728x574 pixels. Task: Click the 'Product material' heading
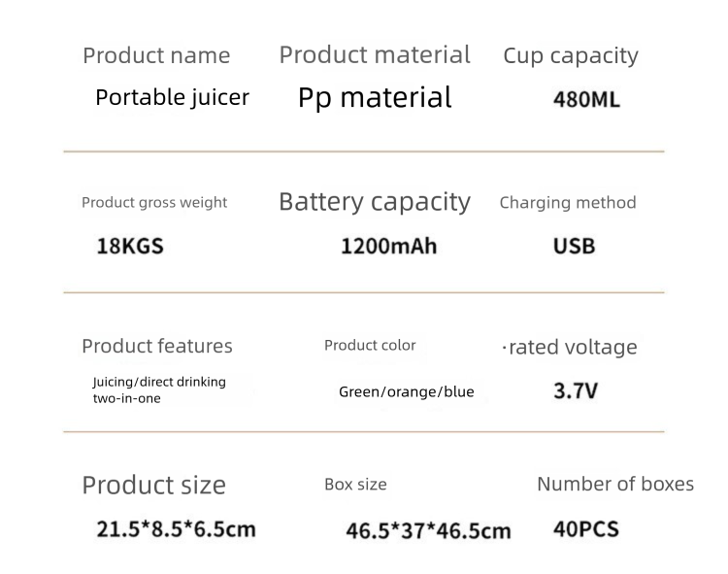(x=375, y=54)
